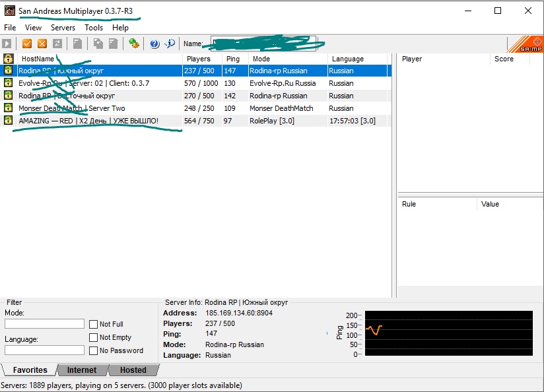Click the Add Server orange checkmark icon
The width and height of the screenshot is (544, 392).
[27, 44]
